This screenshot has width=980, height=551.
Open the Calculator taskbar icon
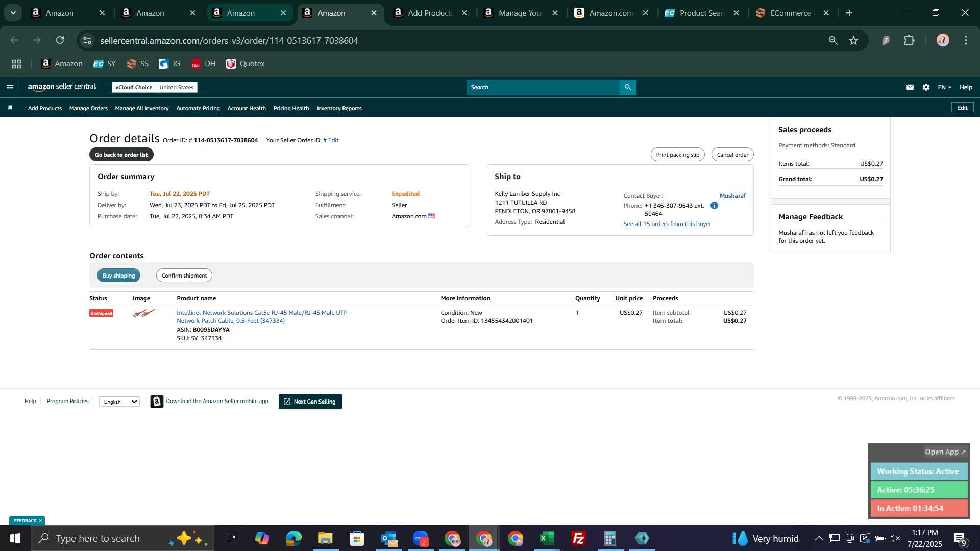coord(610,538)
